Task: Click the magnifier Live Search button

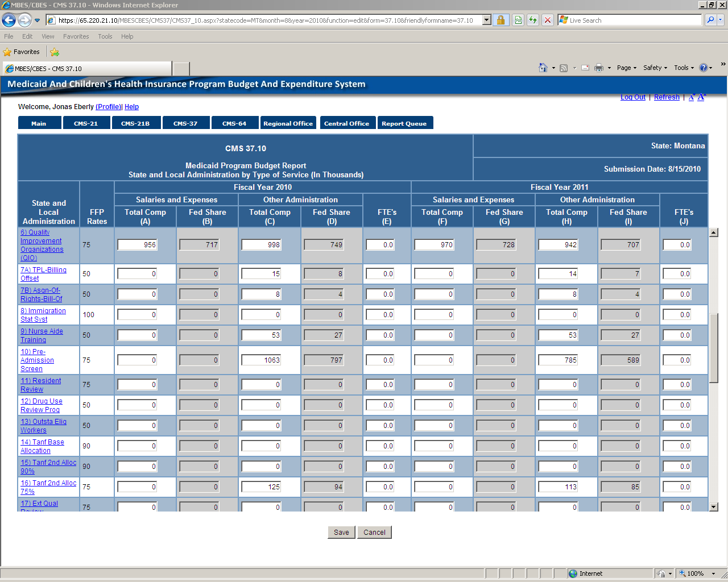Action: 710,20
